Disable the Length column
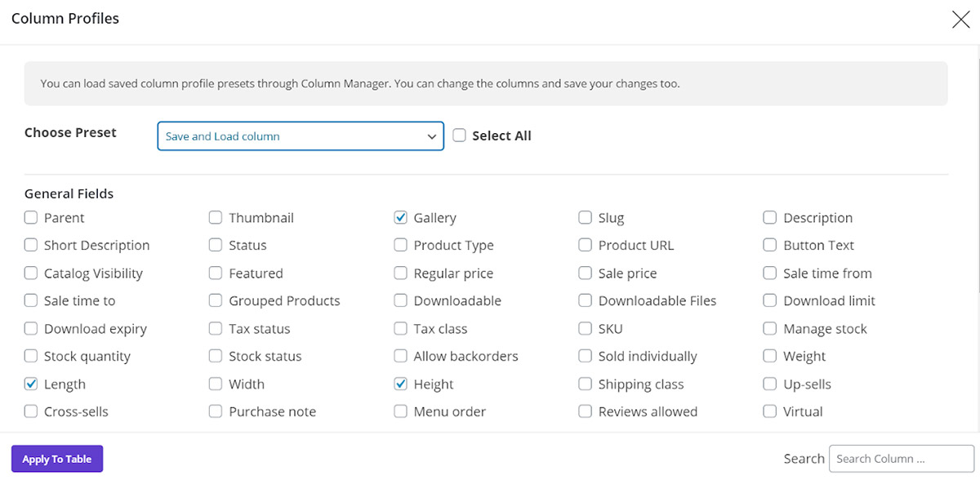This screenshot has height=480, width=980. tap(30, 384)
